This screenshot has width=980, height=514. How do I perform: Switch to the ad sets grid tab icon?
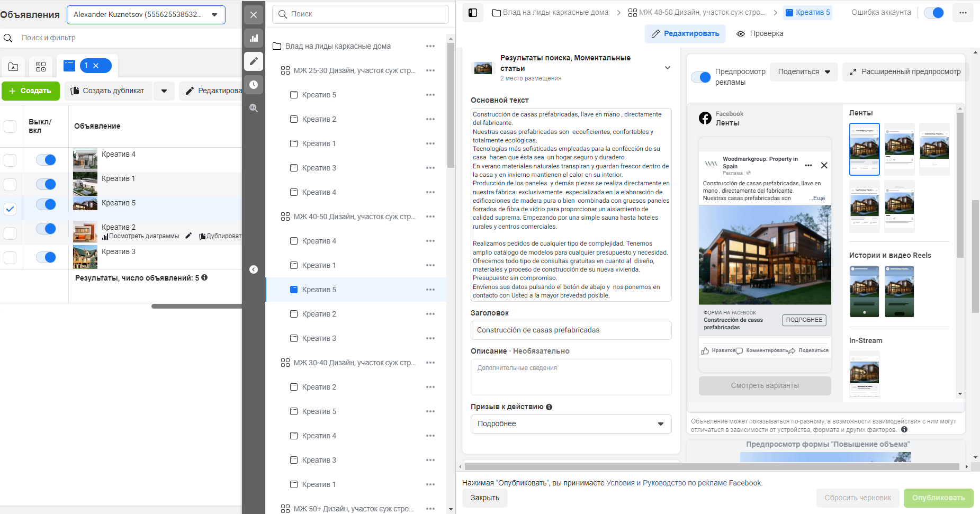click(x=41, y=67)
